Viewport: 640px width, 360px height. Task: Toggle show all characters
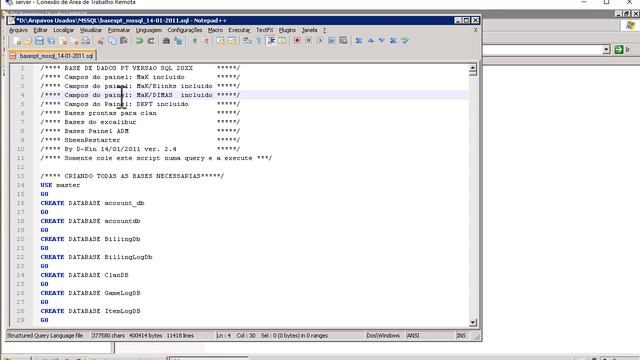point(259,41)
